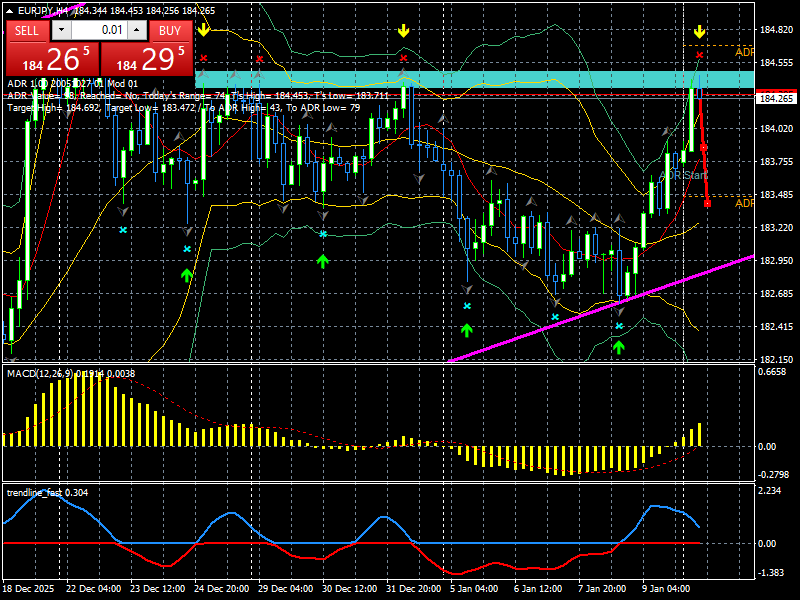Viewport: 800px width, 600px height.
Task: Click time axis label 7 Jan 20:00
Action: pyautogui.click(x=602, y=588)
